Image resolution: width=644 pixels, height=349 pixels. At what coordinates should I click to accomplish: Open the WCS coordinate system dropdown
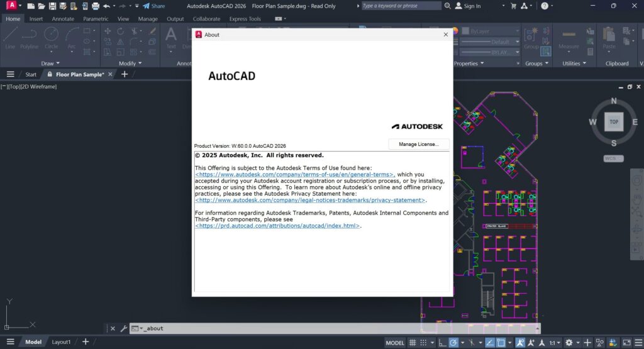point(614,158)
